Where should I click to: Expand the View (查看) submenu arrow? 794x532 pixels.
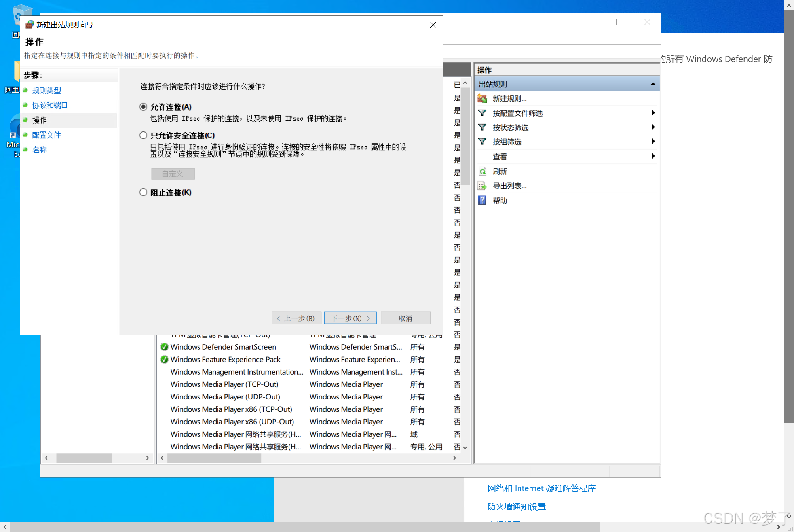[x=653, y=156]
